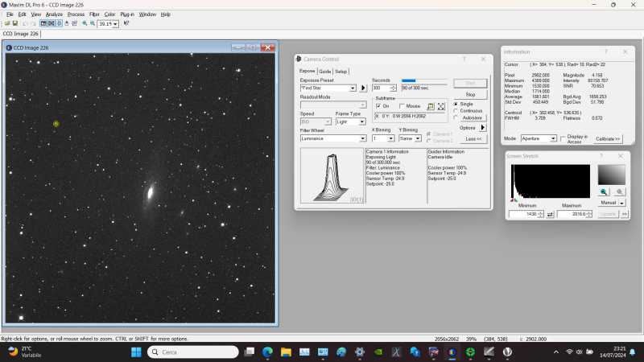Switch to the Guide tab
This screenshot has height=362, width=644.
coord(324,71)
